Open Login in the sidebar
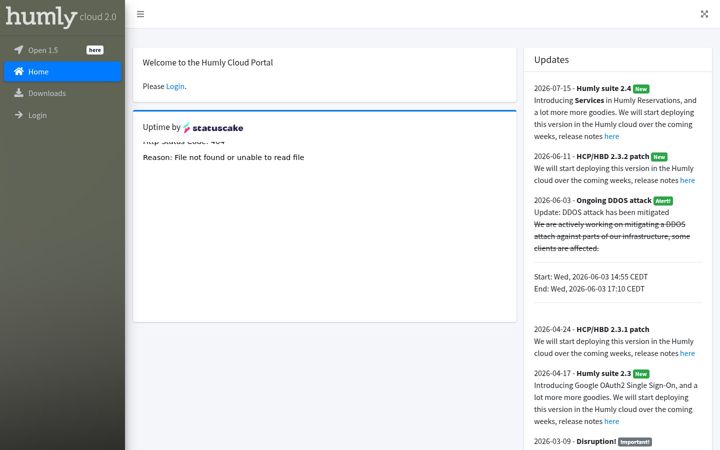The image size is (720, 450). point(62,115)
